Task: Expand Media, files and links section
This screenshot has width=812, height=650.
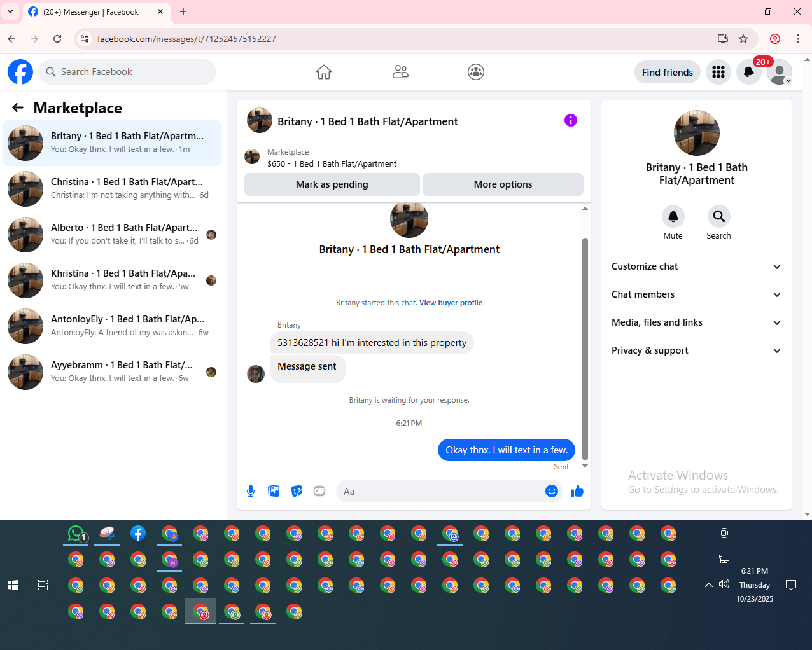Action: pos(696,322)
